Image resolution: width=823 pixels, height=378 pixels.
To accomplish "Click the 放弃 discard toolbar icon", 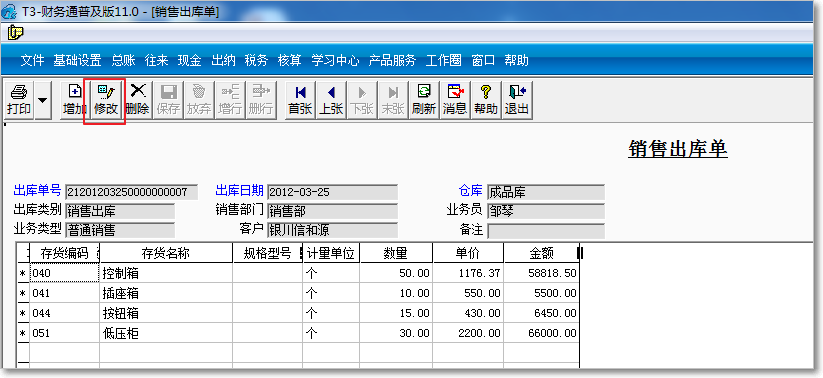I will tap(199, 100).
